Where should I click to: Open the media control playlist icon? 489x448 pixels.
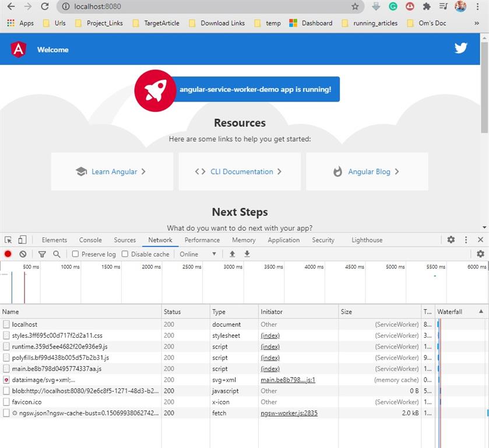tap(443, 6)
